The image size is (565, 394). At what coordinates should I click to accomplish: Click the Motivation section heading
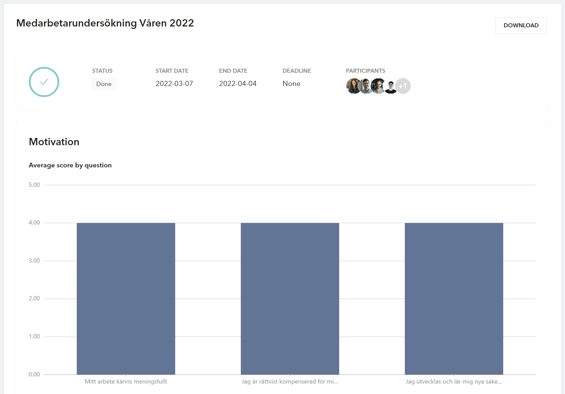pyautogui.click(x=54, y=142)
